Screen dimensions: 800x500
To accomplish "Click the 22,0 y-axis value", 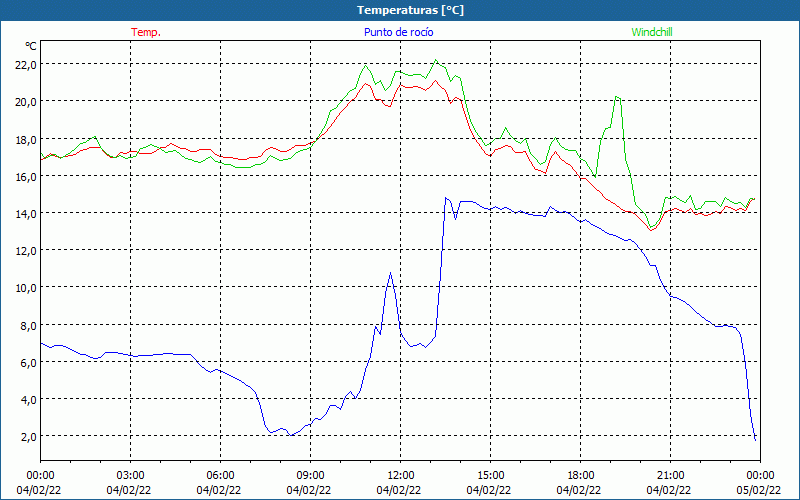I will tap(26, 65).
